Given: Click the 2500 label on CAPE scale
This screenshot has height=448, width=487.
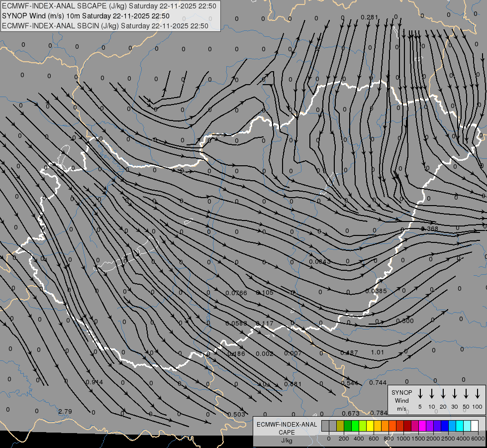Looking at the screenshot, I should (x=448, y=439).
